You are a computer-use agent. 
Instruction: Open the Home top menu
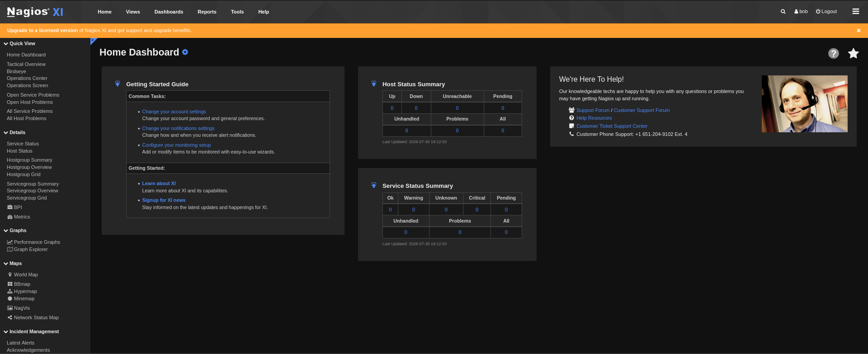[x=104, y=12]
